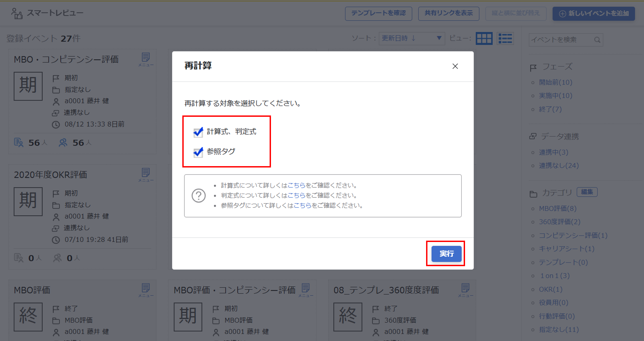This screenshot has height=341, width=644.
Task: Click 期 thumbnail of MBO評価・コンピテンシー評価 card
Action: coord(188,317)
